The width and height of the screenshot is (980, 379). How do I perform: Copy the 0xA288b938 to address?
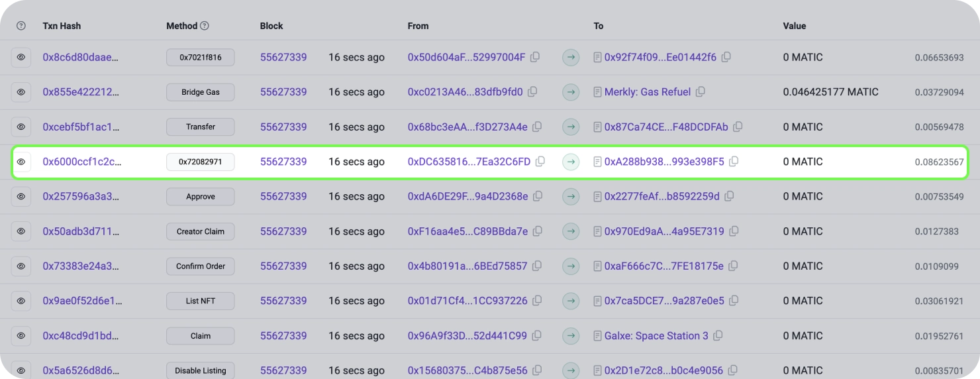[734, 161]
